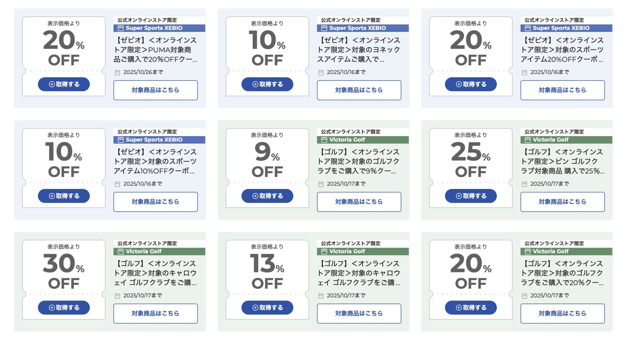Select the large 25% OFF coupon ticket graphic
Viewport: 644px width, 343px height.
471,158
